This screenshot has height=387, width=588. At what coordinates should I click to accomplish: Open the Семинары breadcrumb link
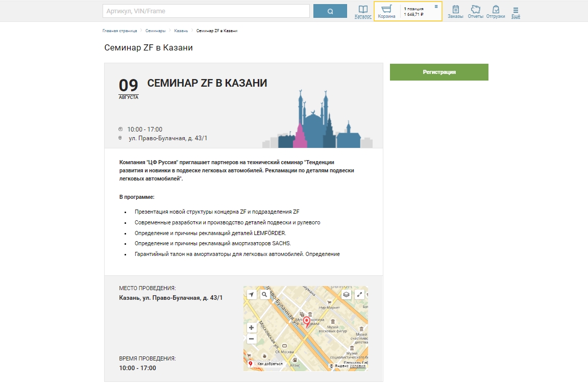pyautogui.click(x=155, y=31)
